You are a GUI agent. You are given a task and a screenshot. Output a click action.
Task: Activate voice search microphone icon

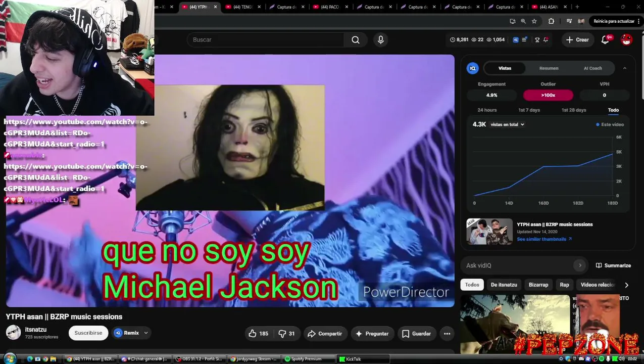381,39
